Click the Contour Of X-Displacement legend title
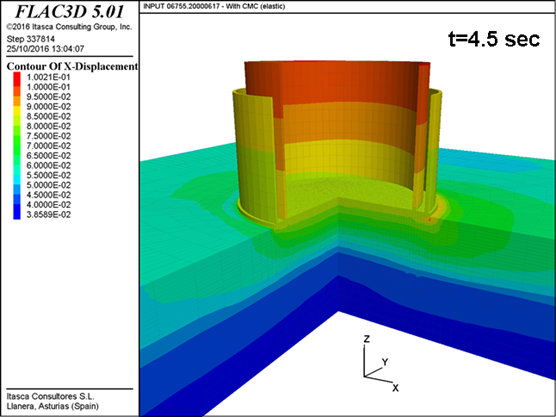 pos(72,66)
